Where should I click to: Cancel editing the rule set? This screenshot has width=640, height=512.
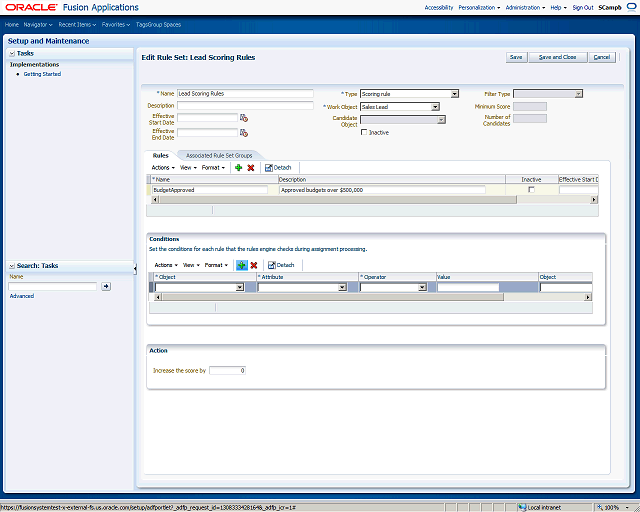coord(602,57)
